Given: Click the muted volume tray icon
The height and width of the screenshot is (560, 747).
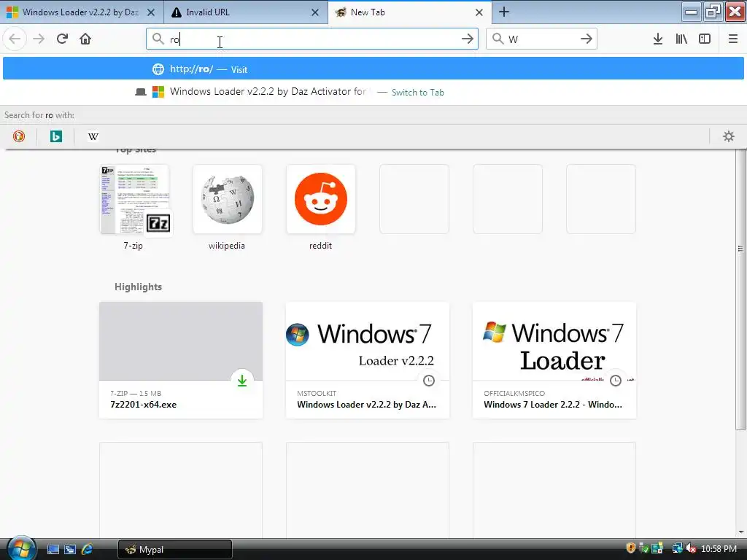Looking at the screenshot, I should click(691, 548).
